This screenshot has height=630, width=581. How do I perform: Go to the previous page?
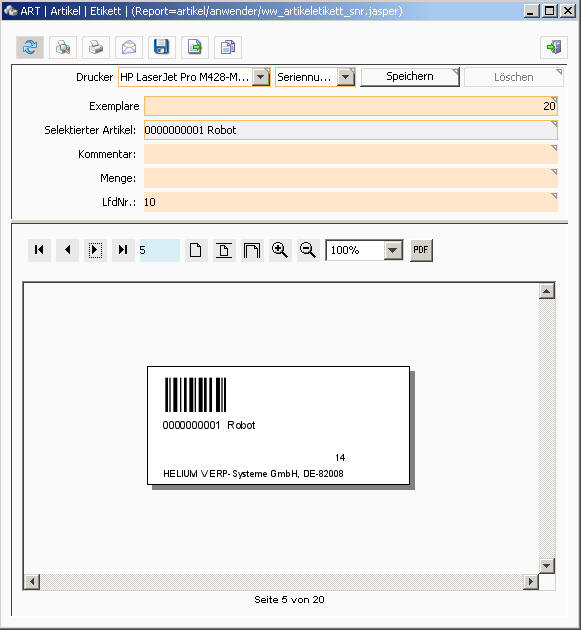[68, 250]
